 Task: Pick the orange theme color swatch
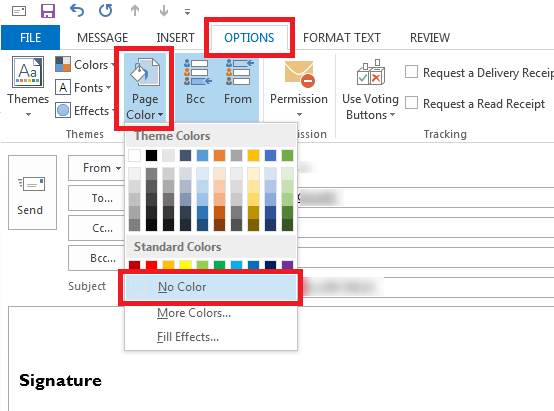pyautogui.click(x=219, y=155)
